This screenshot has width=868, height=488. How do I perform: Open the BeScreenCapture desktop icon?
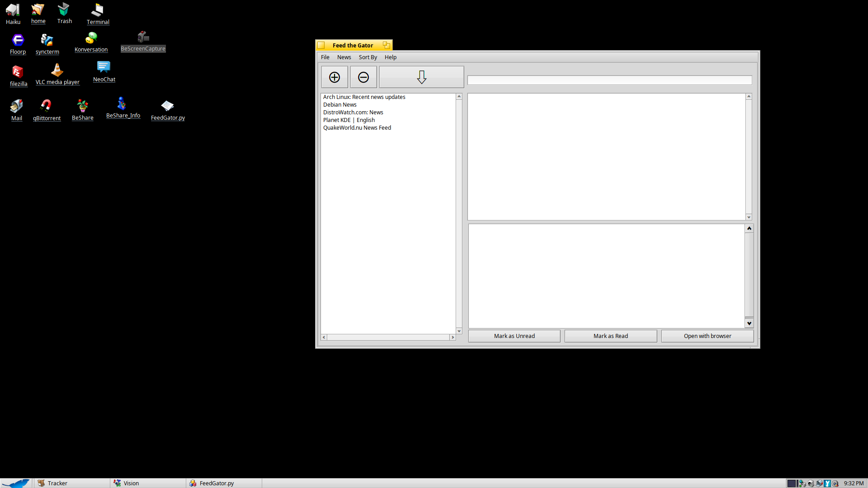point(143,37)
